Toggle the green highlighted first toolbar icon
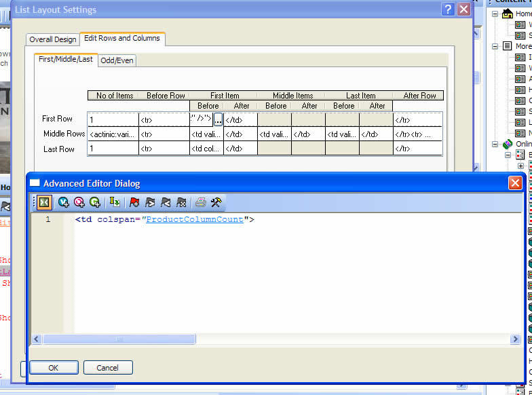 click(43, 202)
